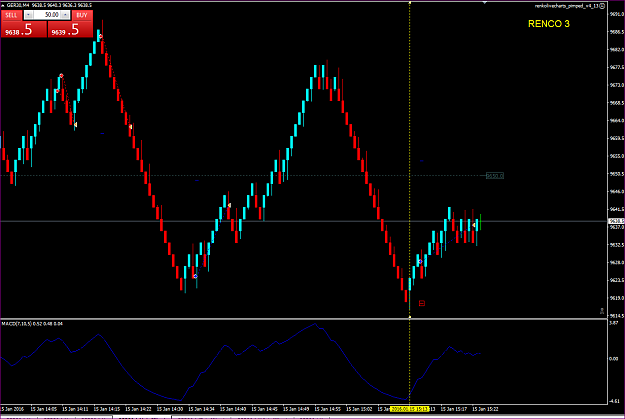Click the renkolivecharts_pimped expert name text

pyautogui.click(x=566, y=6)
